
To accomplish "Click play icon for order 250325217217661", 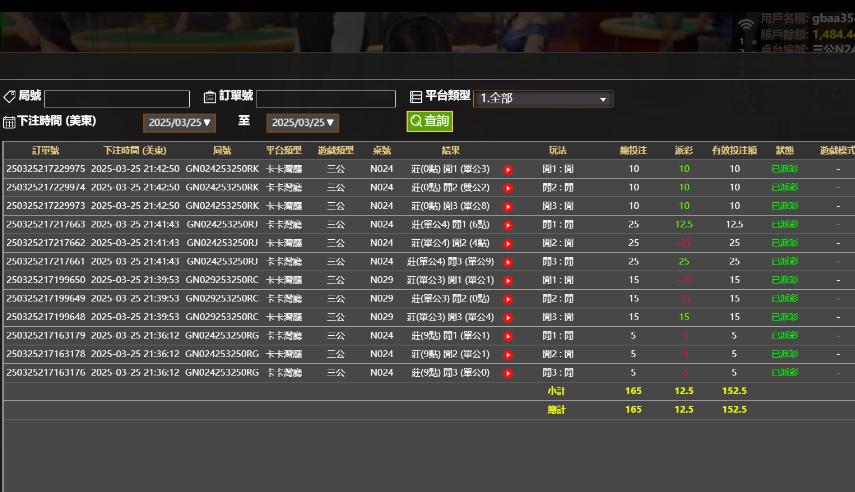I will tap(508, 262).
